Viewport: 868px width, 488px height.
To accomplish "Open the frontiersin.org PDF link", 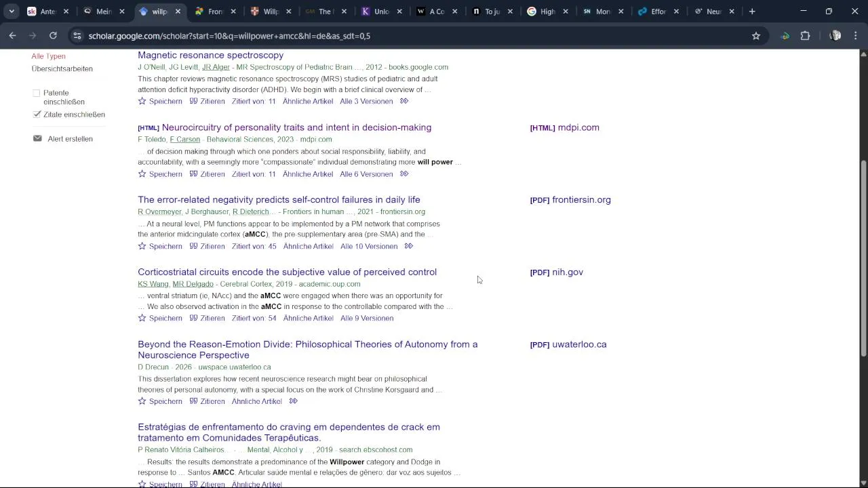I will [x=570, y=200].
